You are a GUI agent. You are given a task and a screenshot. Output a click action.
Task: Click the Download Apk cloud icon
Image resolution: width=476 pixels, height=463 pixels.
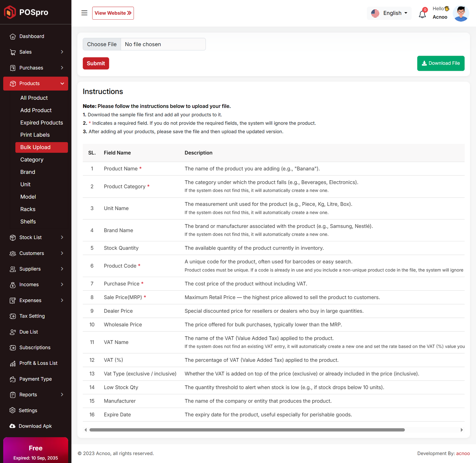point(12,426)
